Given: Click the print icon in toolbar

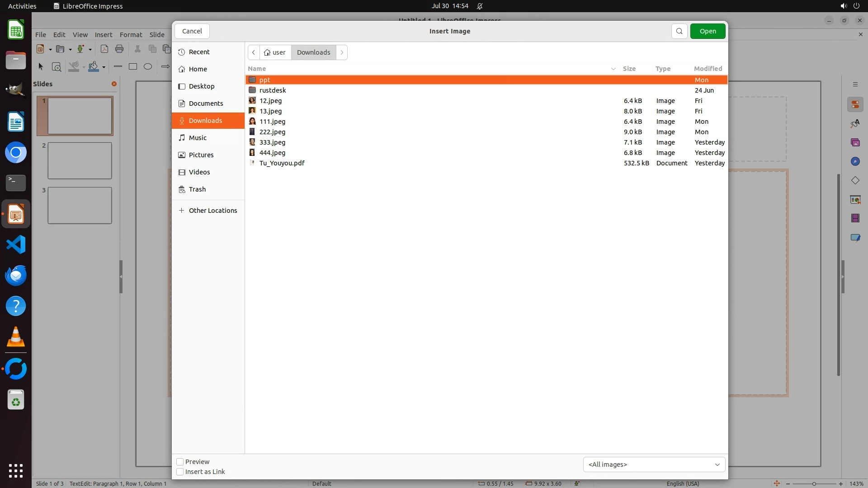Looking at the screenshot, I should 119,49.
